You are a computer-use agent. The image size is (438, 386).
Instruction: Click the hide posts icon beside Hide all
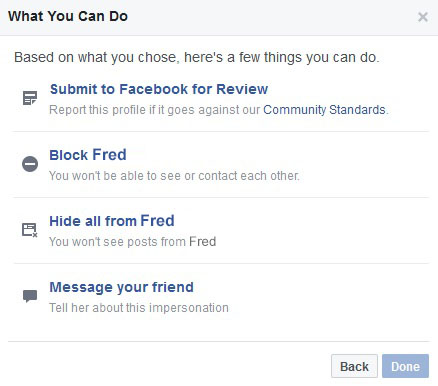tap(30, 230)
